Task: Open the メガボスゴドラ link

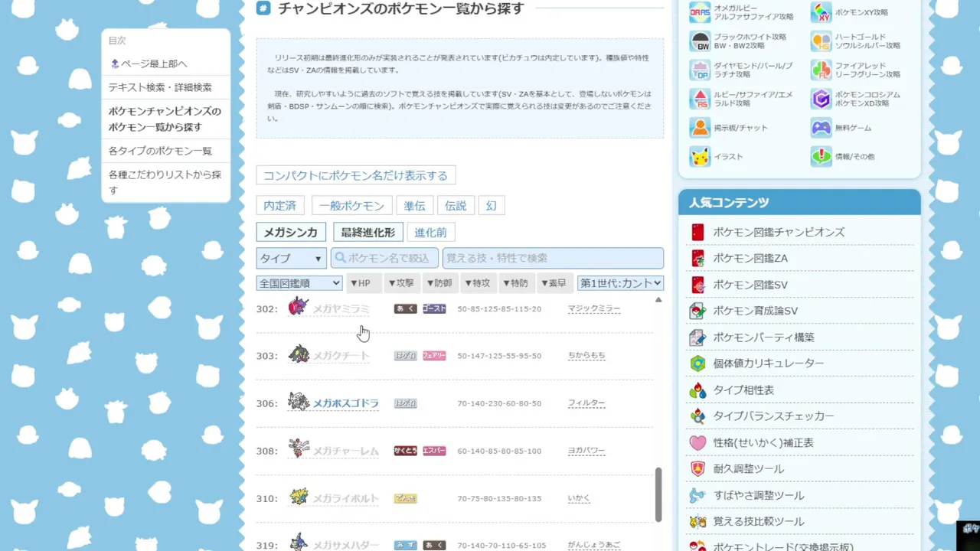Action: [x=345, y=403]
